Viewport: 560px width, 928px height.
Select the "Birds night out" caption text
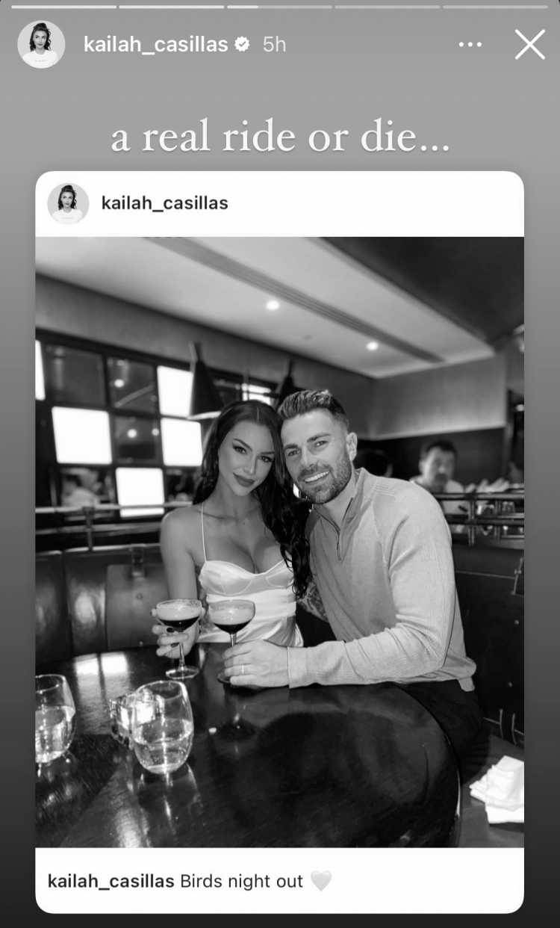click(242, 882)
